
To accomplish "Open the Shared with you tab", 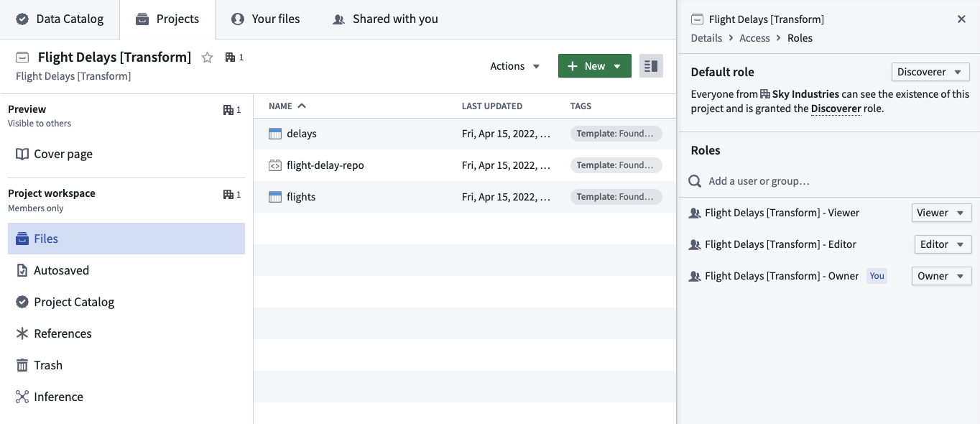I will [385, 19].
